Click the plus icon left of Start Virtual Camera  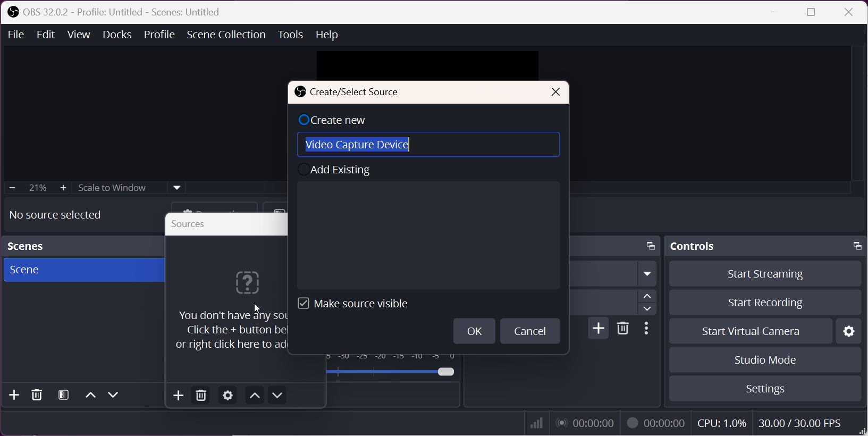click(x=599, y=329)
